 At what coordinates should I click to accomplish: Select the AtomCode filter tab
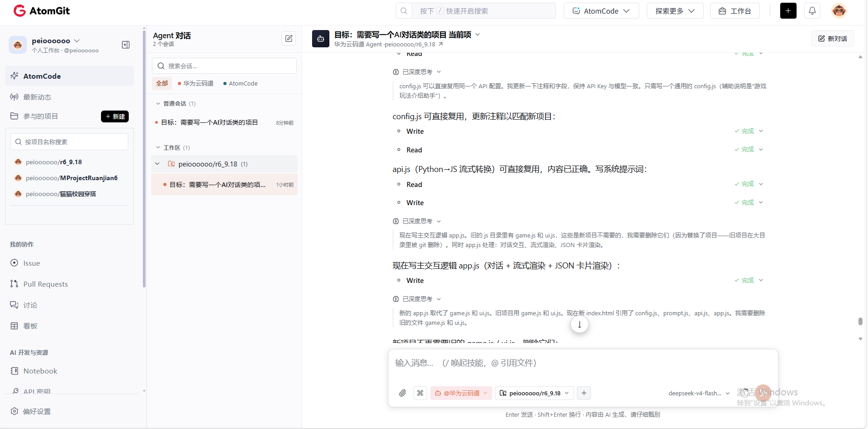(240, 83)
